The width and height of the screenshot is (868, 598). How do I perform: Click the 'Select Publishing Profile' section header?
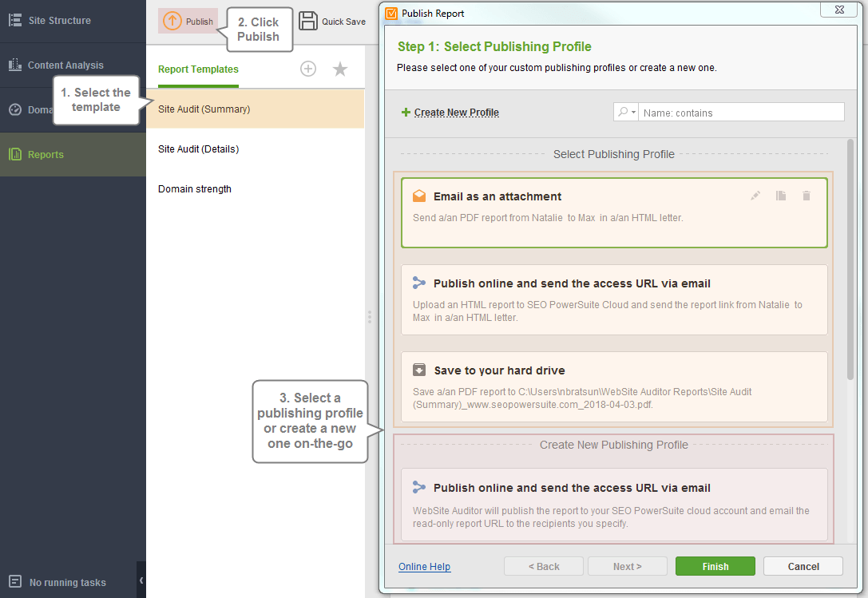pyautogui.click(x=614, y=154)
